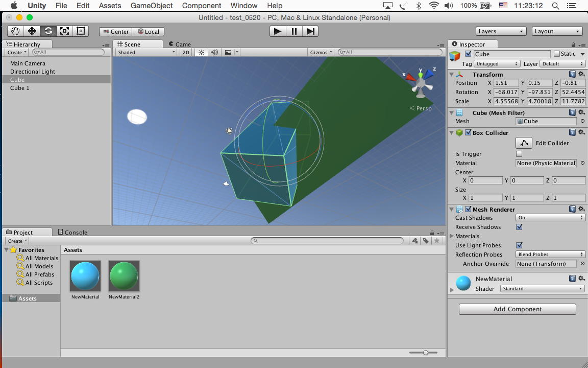588x368 pixels.
Task: Click the Add Component button
Action: click(x=517, y=309)
